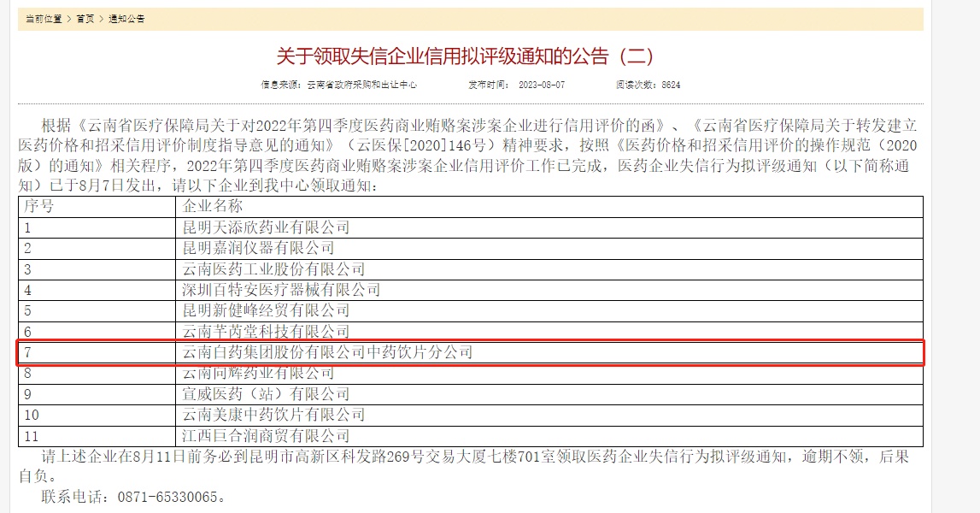
Task: Click the serial number cell 11
Action: pos(97,436)
